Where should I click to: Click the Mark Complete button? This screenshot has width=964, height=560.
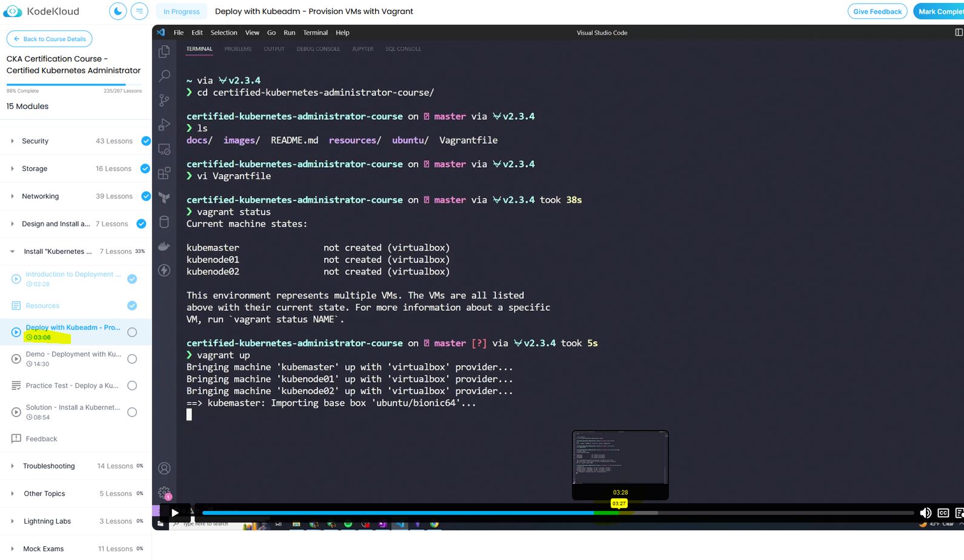939,12
